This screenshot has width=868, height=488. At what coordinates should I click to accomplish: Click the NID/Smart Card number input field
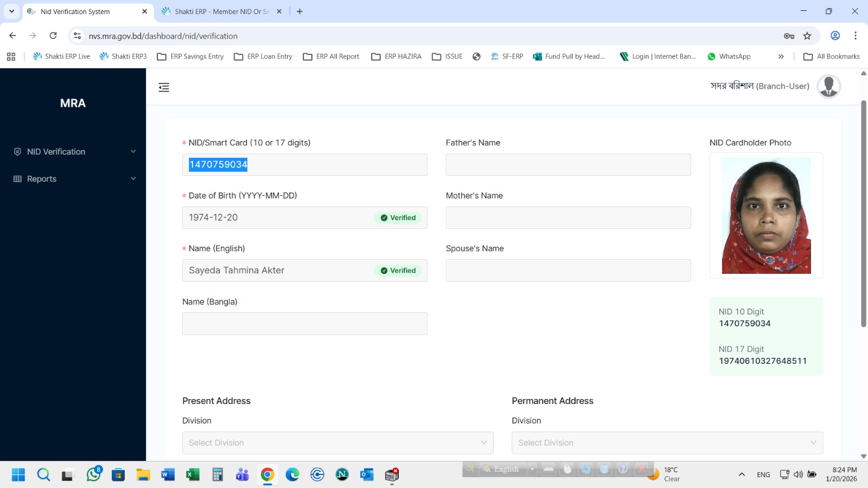pos(304,165)
